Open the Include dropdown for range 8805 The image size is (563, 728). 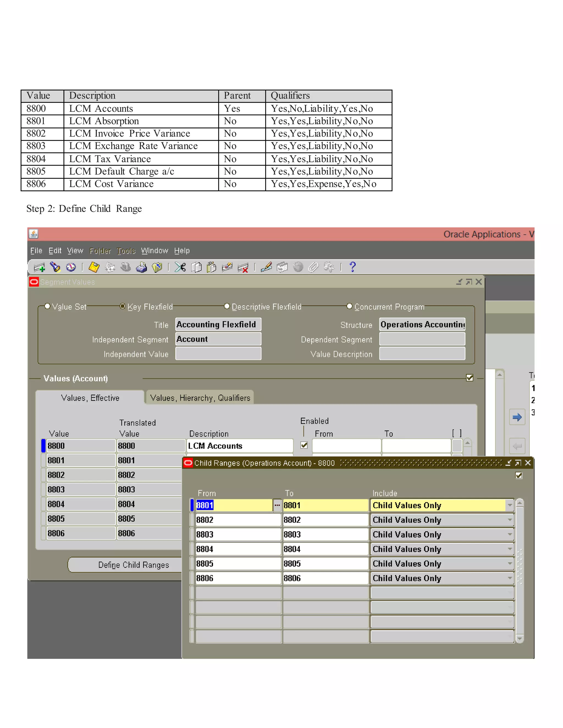510,564
